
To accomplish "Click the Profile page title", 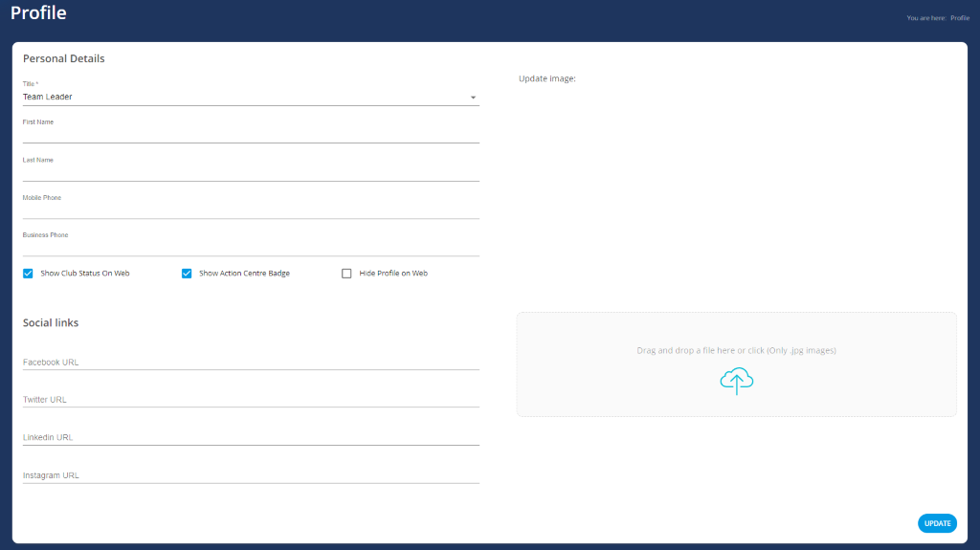I will pos(38,13).
